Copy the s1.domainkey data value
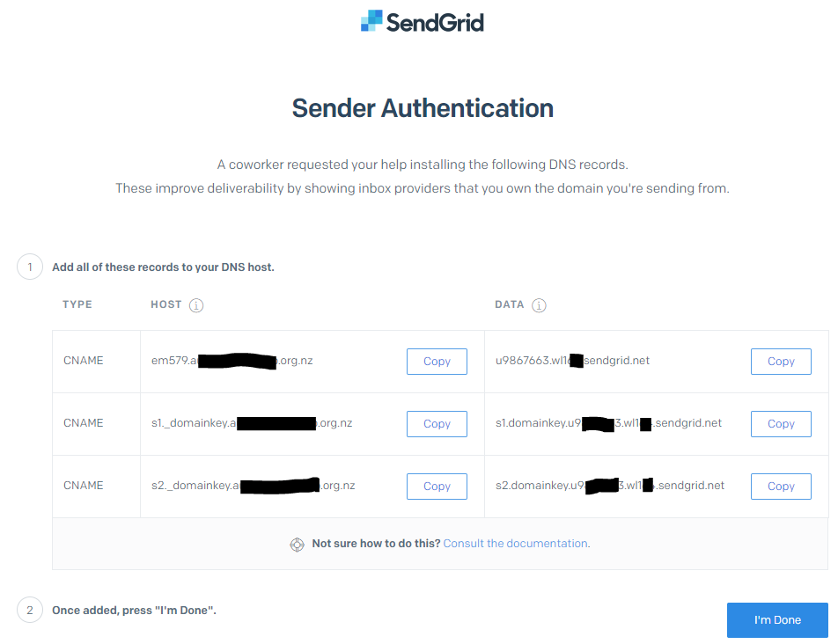 781,424
